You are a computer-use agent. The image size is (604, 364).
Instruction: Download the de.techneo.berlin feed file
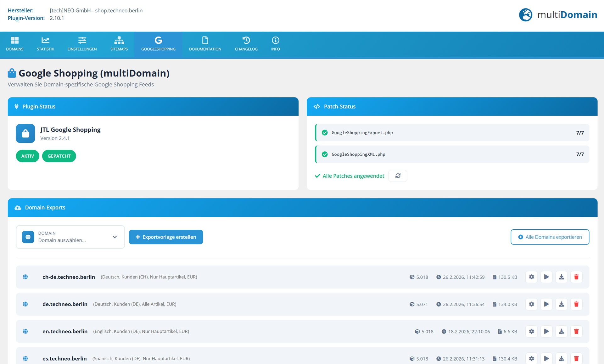(561, 304)
